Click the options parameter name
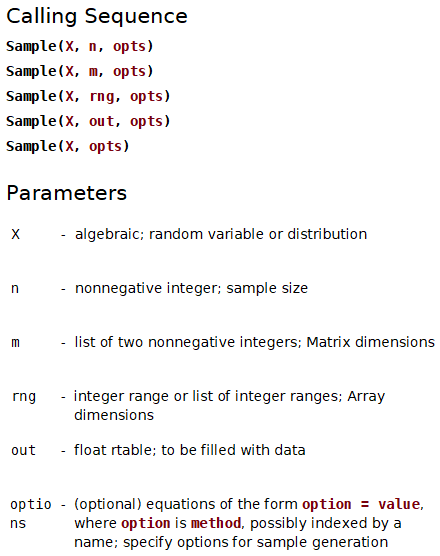Viewport: 440px width, 556px height. click(30, 514)
